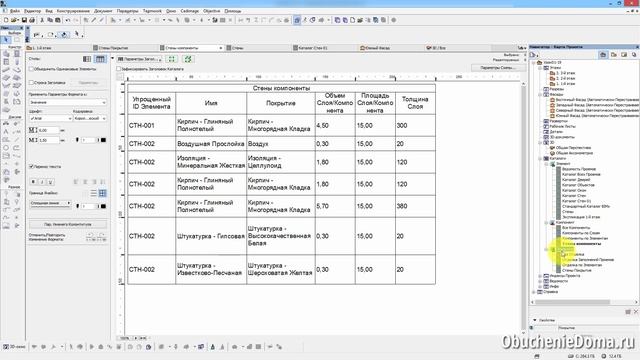Viewport: 640px width, 360px height.
Task: Click the Navigator horizontal scrollbar
Action: 572,302
